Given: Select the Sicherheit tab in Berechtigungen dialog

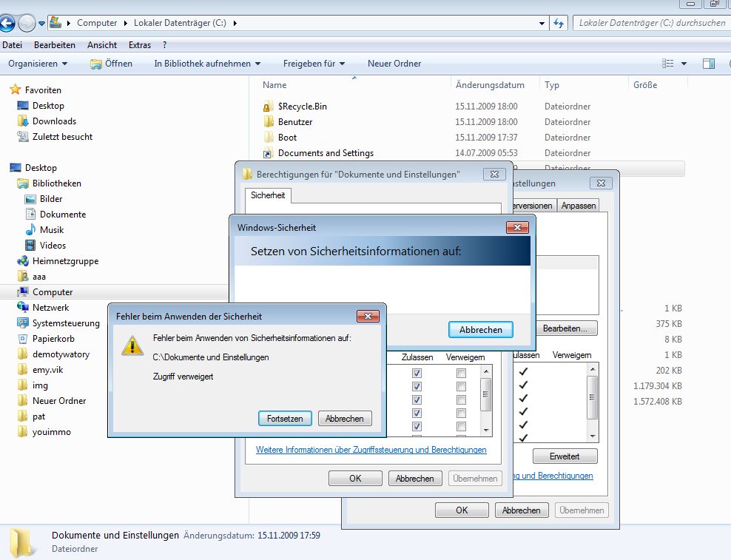Looking at the screenshot, I should tap(268, 195).
